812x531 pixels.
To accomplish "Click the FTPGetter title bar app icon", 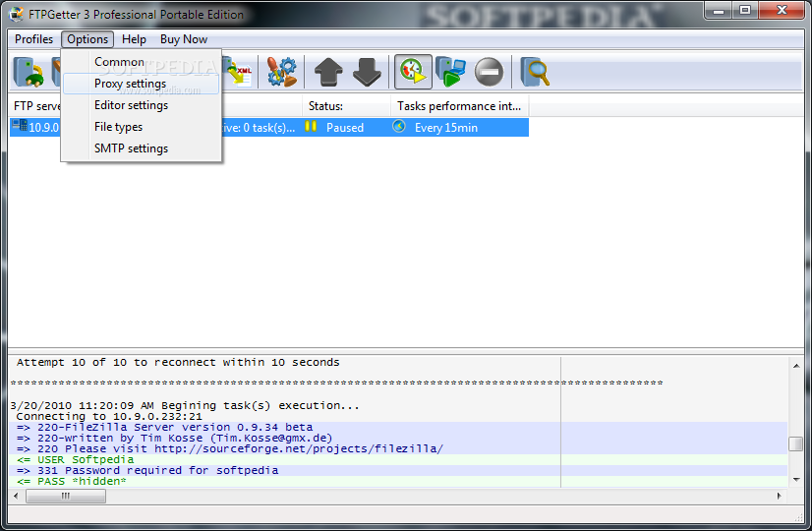I will pyautogui.click(x=16, y=14).
